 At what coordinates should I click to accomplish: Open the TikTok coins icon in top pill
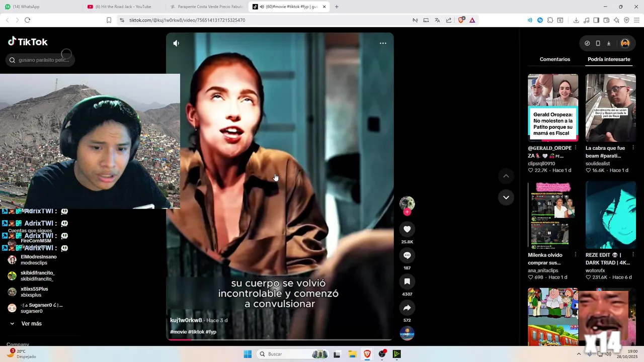click(x=587, y=43)
